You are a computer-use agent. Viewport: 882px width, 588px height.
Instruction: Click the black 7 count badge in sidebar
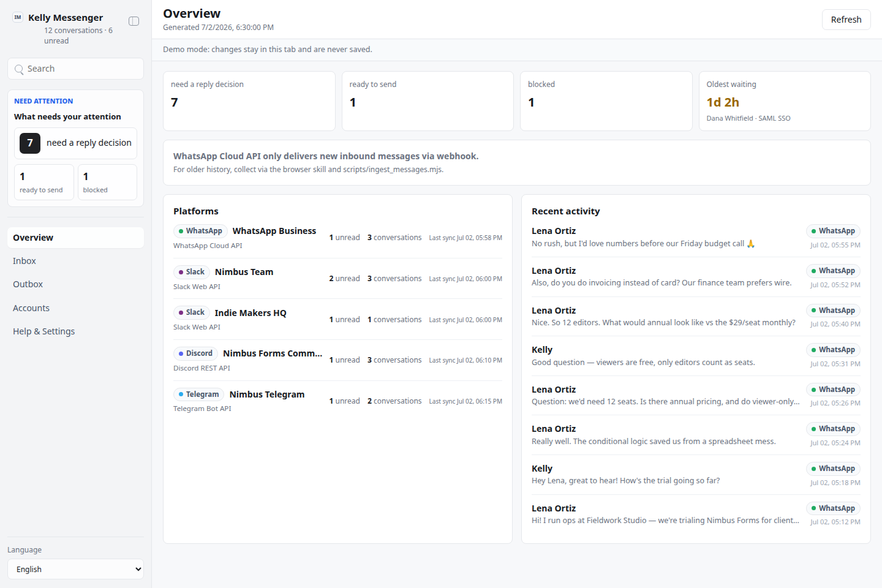click(30, 143)
